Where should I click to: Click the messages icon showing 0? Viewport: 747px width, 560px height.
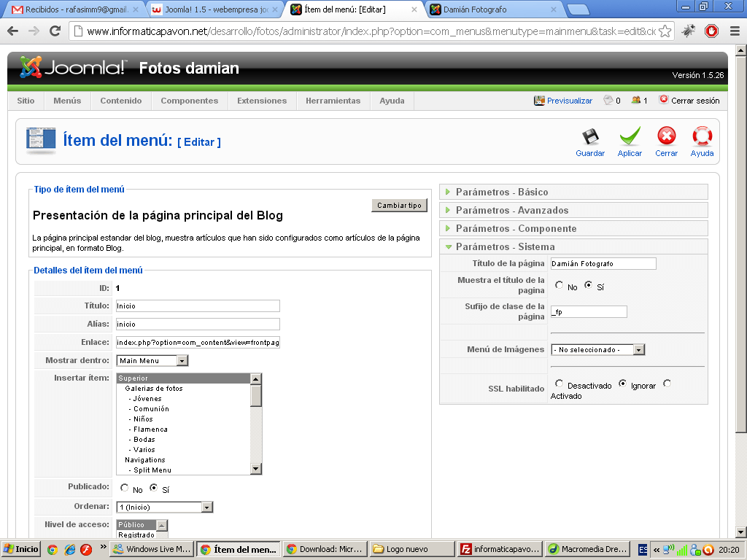coord(608,100)
